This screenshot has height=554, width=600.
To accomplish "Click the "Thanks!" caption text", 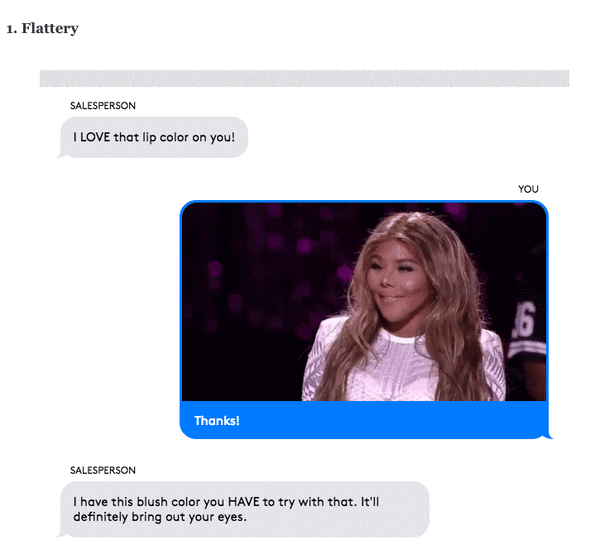I will [217, 421].
